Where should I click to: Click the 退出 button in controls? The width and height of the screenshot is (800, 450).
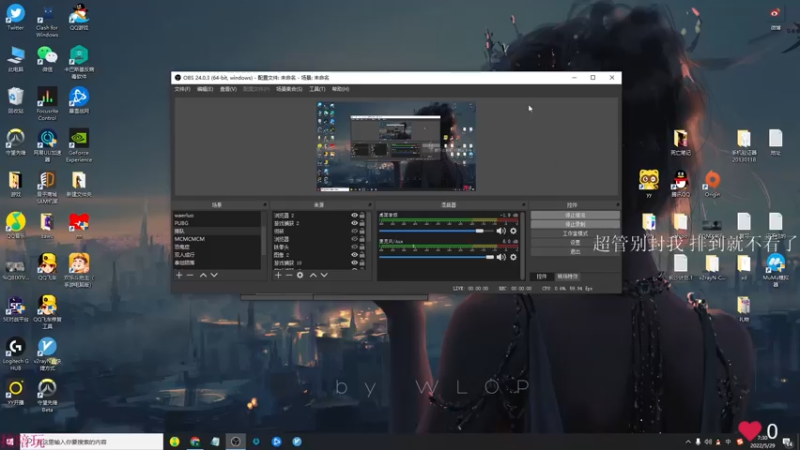[575, 252]
